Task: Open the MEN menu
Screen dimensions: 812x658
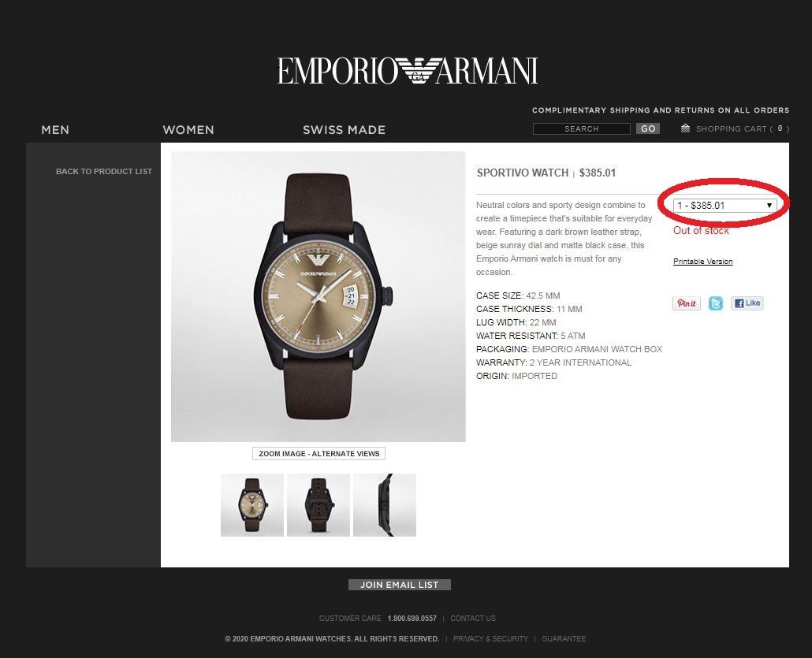Action: pos(55,130)
